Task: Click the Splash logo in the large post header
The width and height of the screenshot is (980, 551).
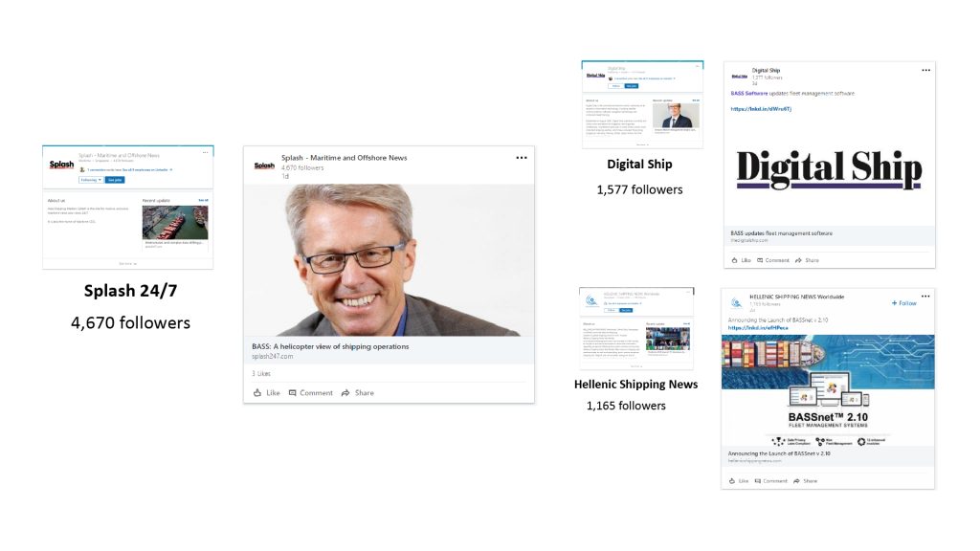Action: (x=264, y=165)
